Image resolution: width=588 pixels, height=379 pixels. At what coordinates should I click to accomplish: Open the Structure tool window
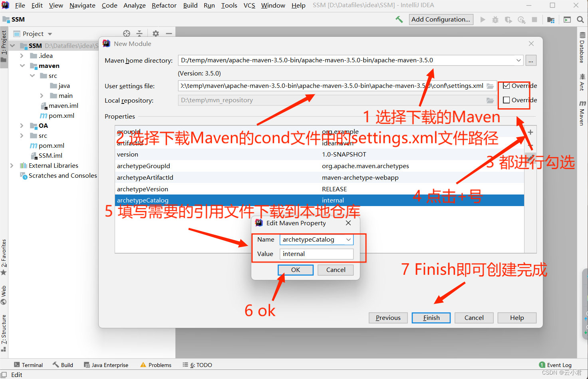(x=4, y=333)
